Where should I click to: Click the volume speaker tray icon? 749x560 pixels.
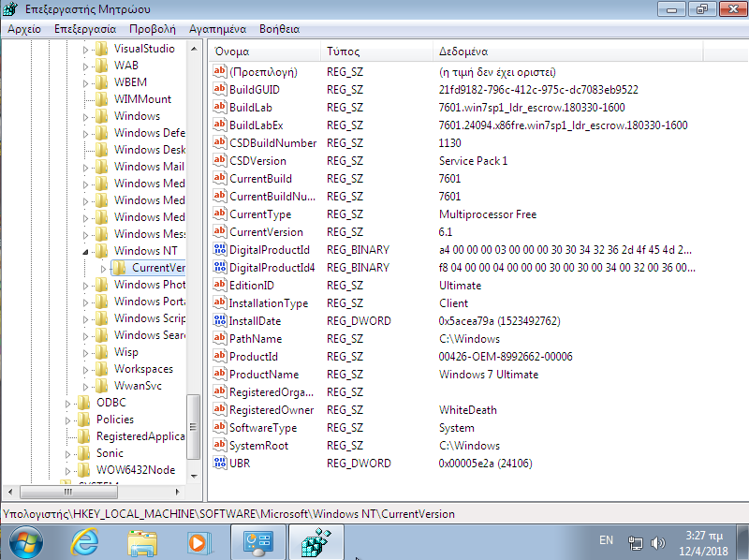point(658,542)
